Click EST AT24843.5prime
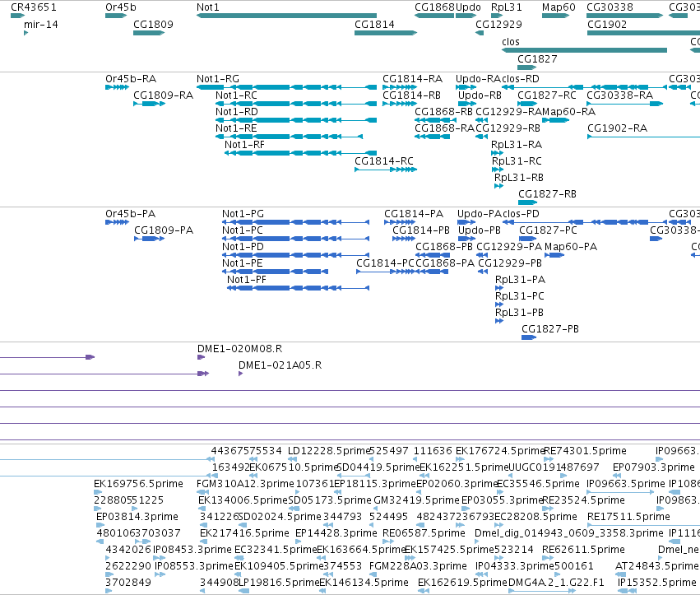 click(x=620, y=574)
